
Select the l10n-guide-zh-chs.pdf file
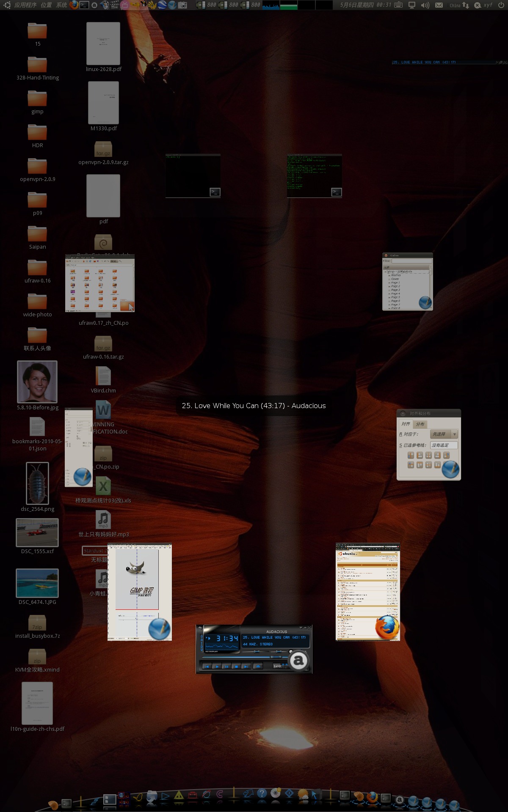coord(37,707)
